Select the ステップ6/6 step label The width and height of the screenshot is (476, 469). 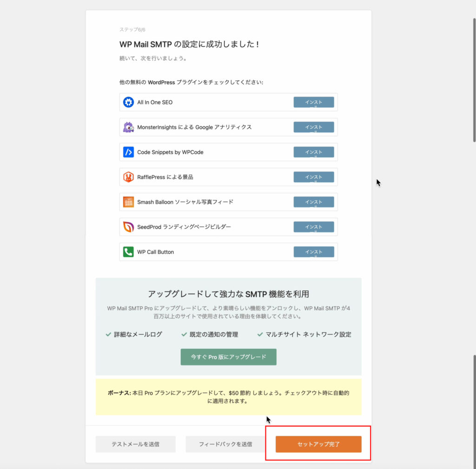(x=132, y=29)
